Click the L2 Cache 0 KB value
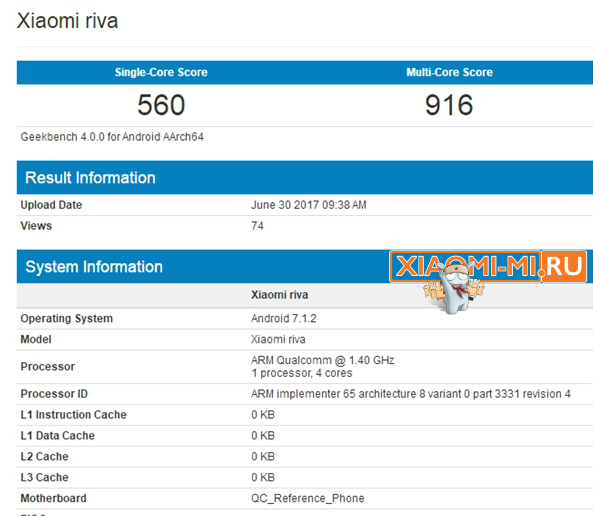 click(263, 456)
